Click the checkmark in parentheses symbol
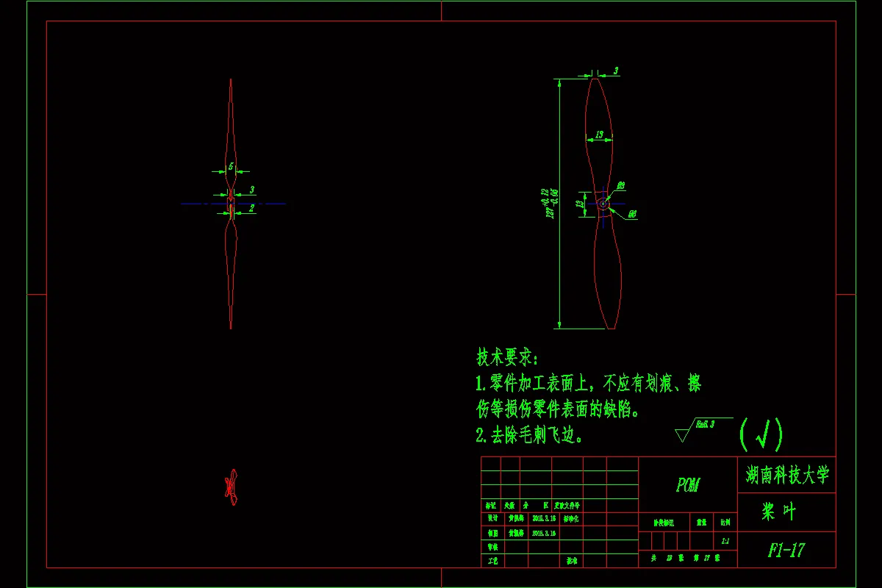 click(761, 434)
